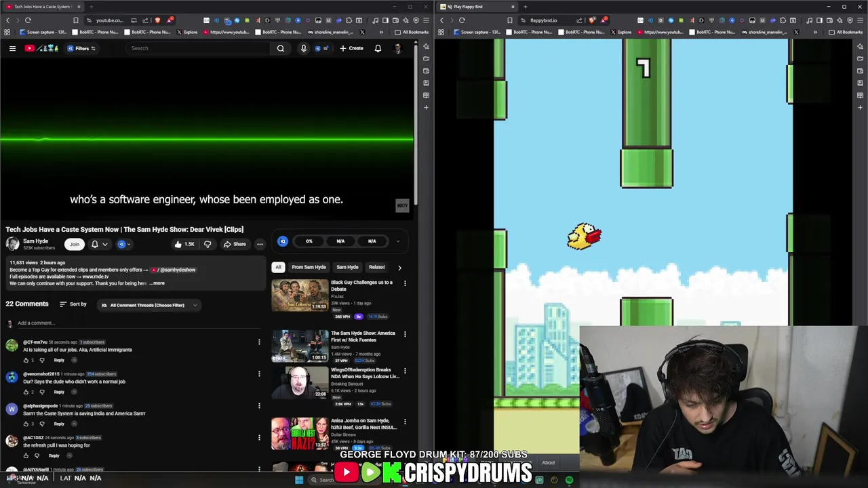Click the Brave shield icon in YouTube window
The image size is (868, 488).
(157, 20)
